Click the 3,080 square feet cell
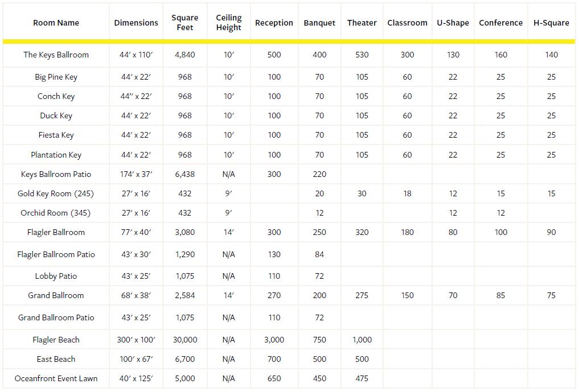 [x=184, y=232]
